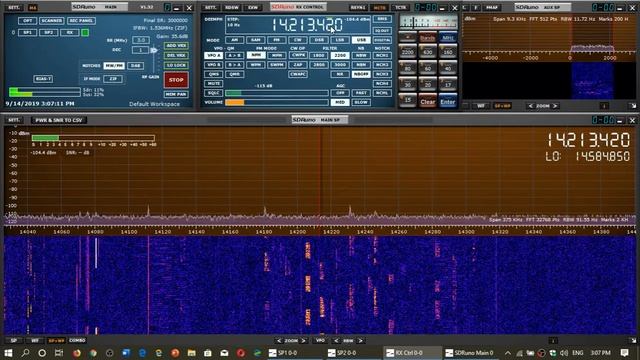Image resolution: width=640 pixels, height=360 pixels.
Task: Click the backspace arrow key on keypad
Action: point(407,37)
